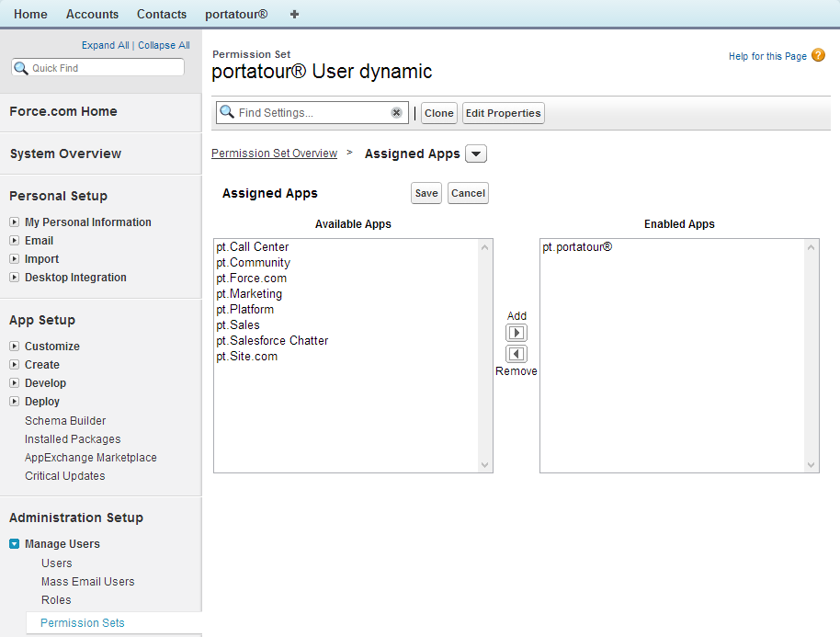Click the Add arrow button

click(516, 333)
